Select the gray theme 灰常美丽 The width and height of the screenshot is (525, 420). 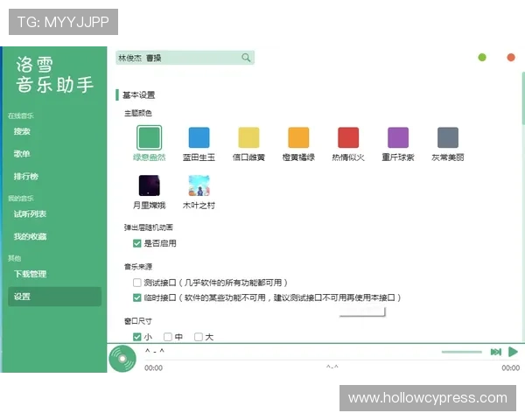[448, 137]
